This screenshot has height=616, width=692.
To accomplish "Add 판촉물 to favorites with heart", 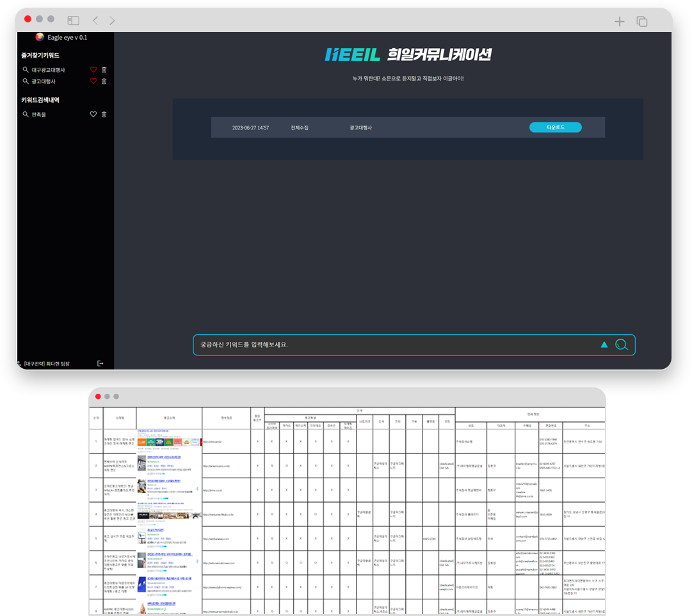I will tap(93, 115).
